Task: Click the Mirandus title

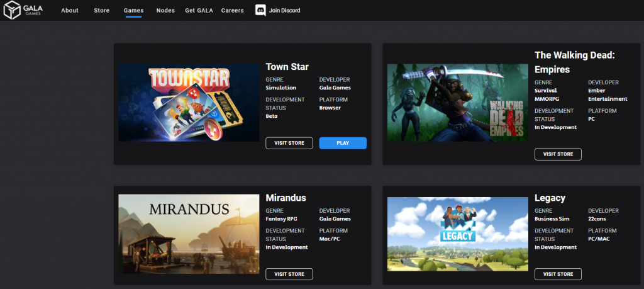Action: (x=286, y=198)
